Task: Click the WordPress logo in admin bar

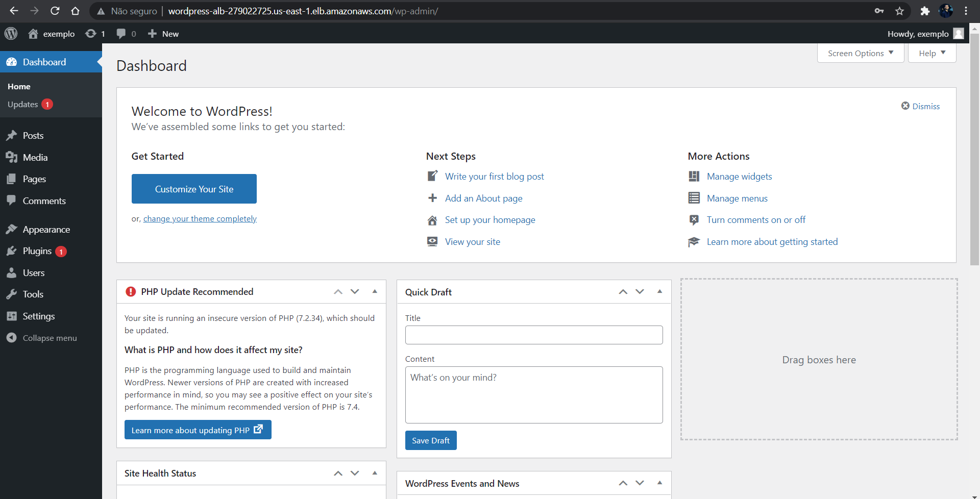Action: coord(11,34)
